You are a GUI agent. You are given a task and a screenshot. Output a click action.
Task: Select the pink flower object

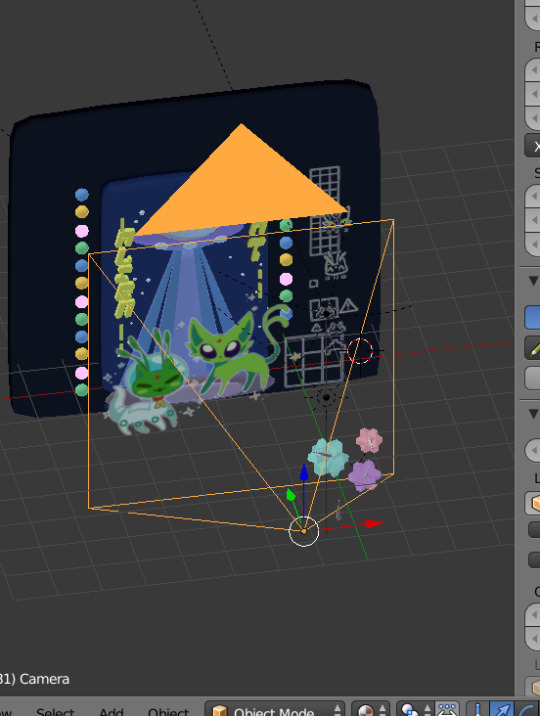click(x=369, y=440)
